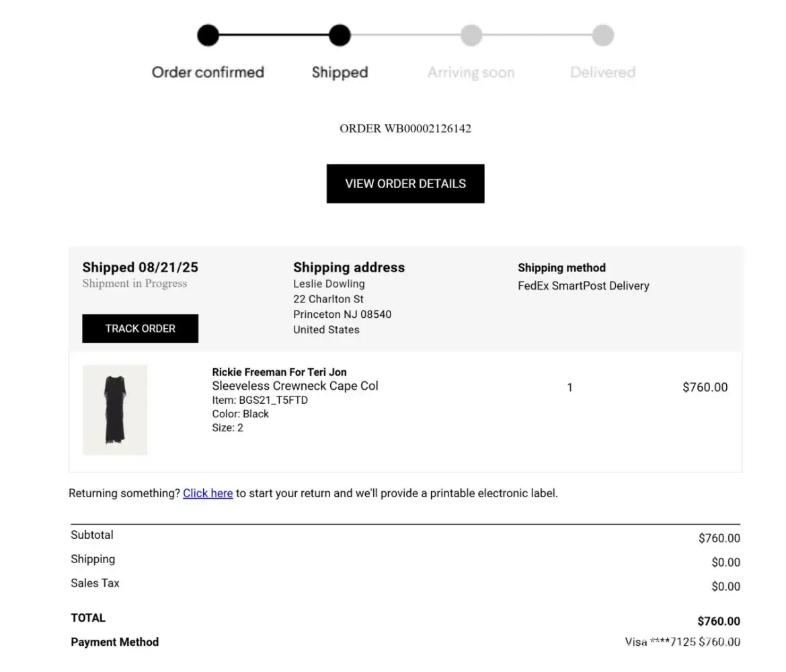Click the Shipped 08/21/25 heading
The width and height of the screenshot is (786, 672).
[140, 267]
